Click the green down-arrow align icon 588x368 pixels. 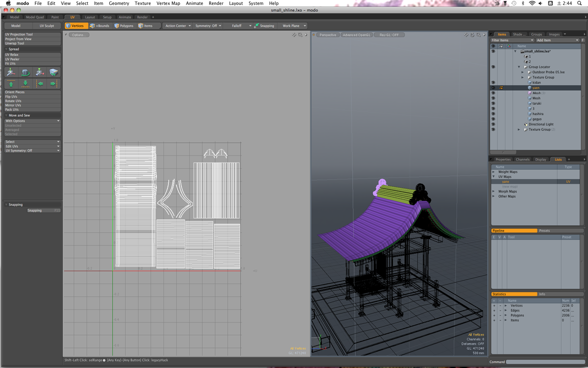25,84
